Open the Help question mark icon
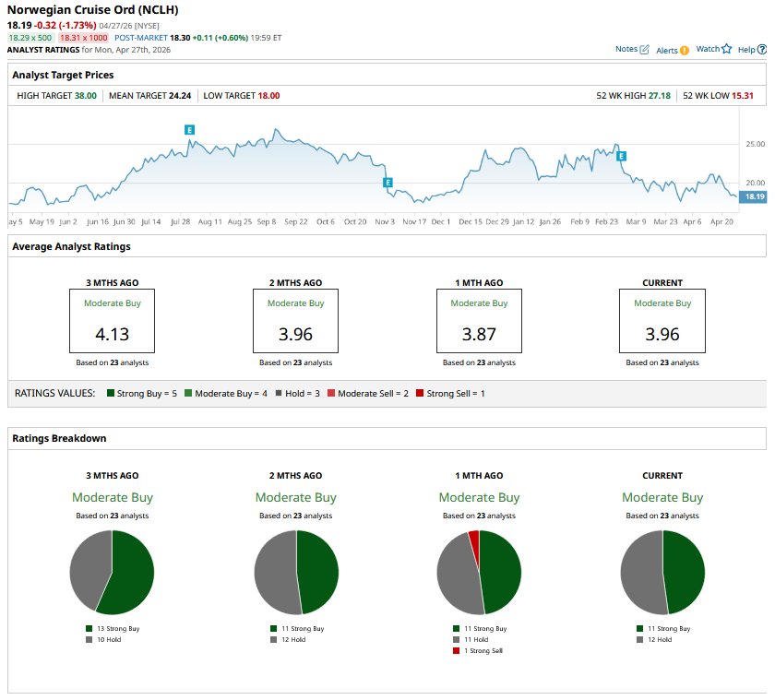This screenshot has height=700, width=775. pyautogui.click(x=761, y=50)
